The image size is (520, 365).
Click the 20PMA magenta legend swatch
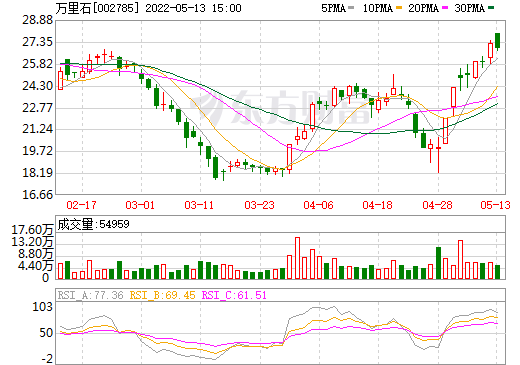point(445,8)
